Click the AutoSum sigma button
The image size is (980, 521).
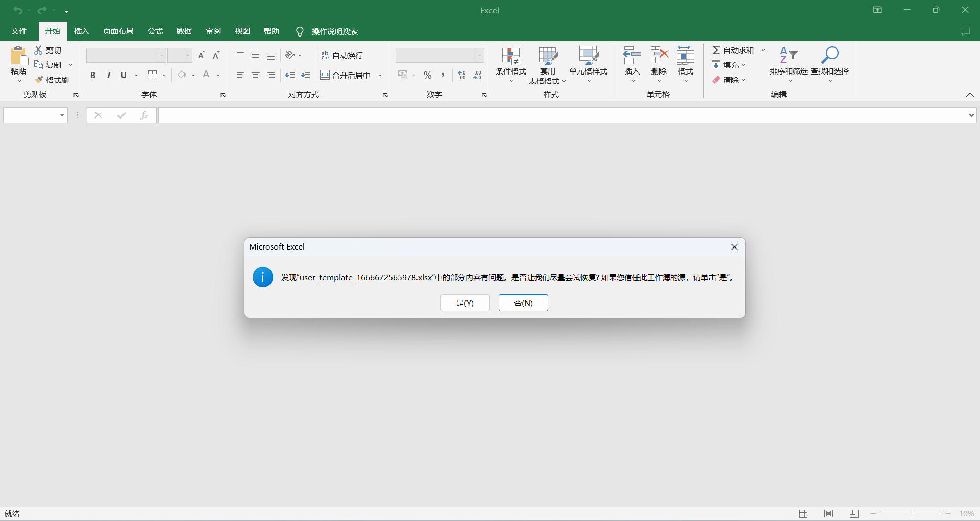tap(733, 50)
